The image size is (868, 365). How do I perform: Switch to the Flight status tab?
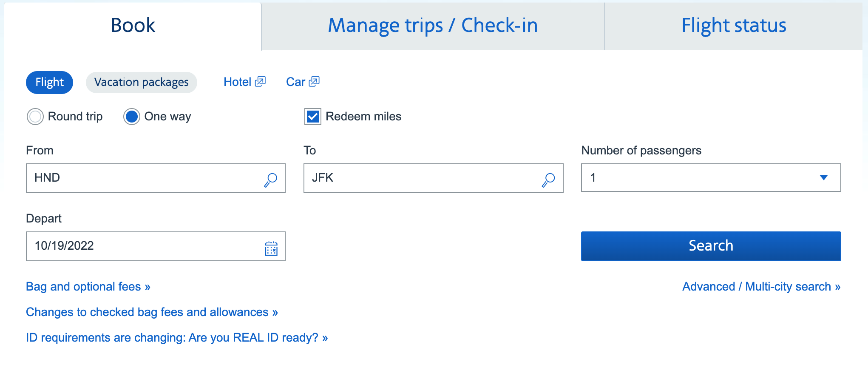pos(734,26)
